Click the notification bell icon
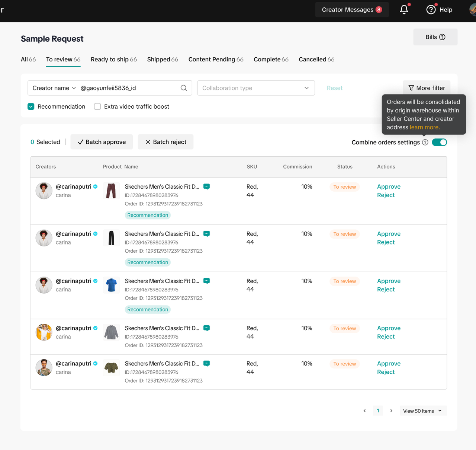The width and height of the screenshot is (476, 450). pos(404,10)
